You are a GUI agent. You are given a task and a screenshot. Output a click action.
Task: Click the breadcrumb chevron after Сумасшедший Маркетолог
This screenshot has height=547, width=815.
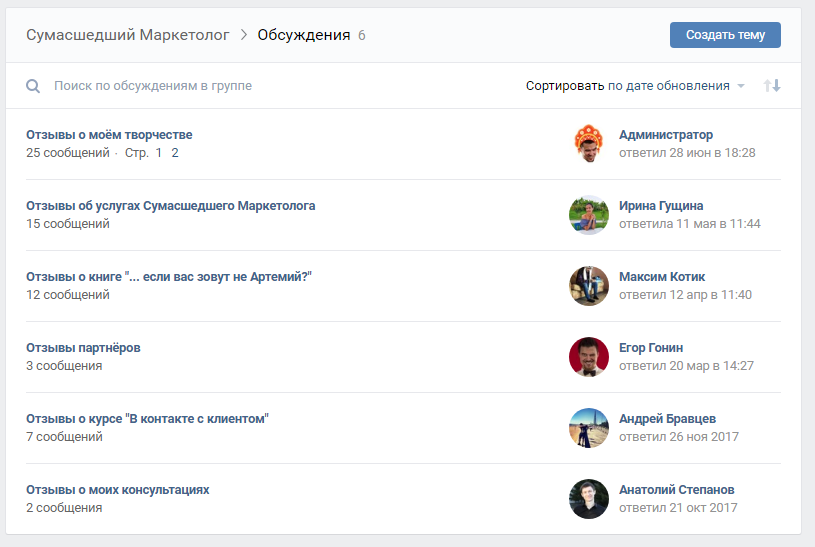pyautogui.click(x=243, y=35)
